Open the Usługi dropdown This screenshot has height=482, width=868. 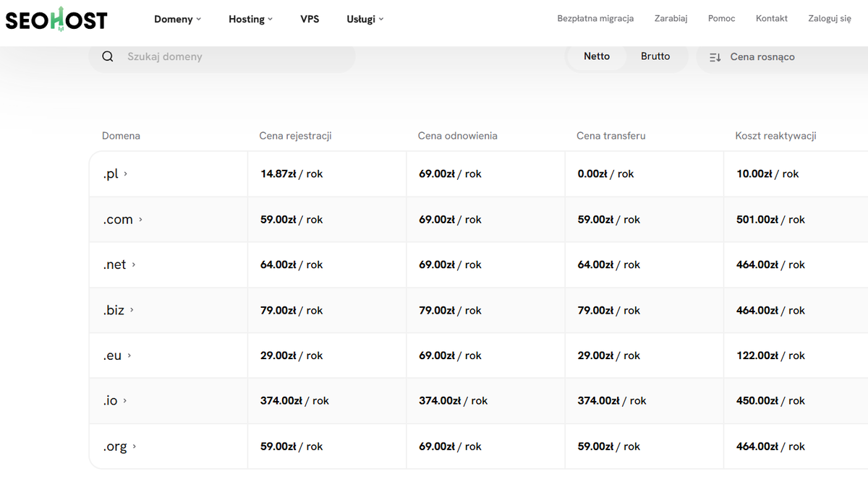[364, 20]
